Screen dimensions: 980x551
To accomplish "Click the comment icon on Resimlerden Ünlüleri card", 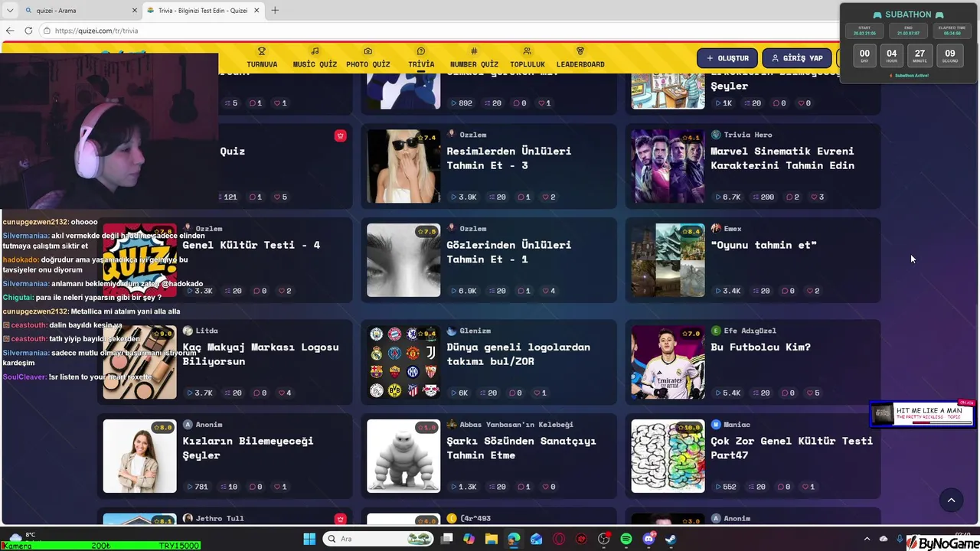I will 521,197.
